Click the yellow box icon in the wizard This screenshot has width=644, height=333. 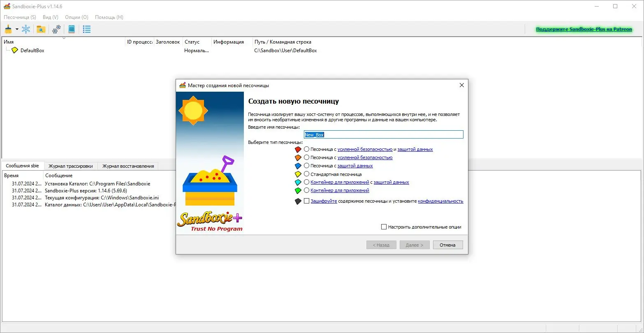pyautogui.click(x=298, y=174)
